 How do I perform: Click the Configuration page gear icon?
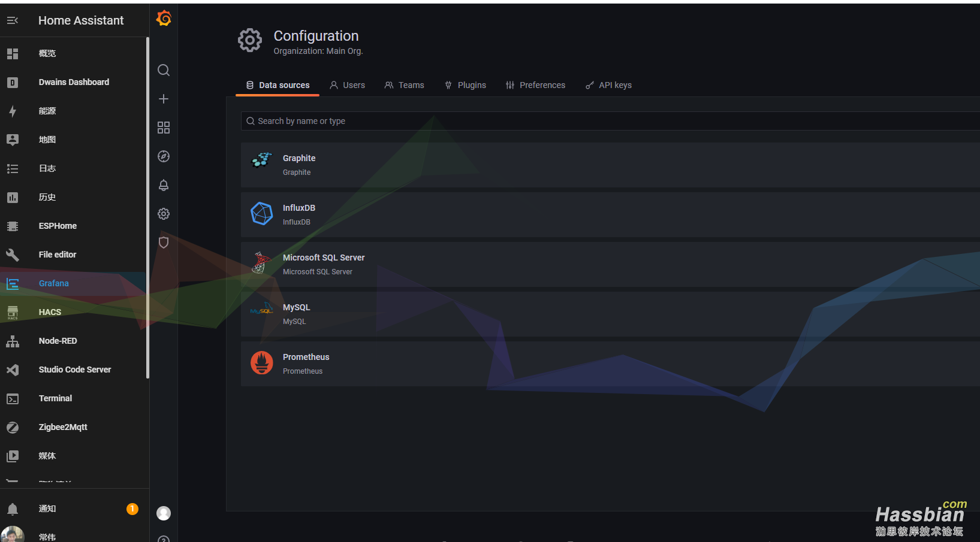[250, 41]
